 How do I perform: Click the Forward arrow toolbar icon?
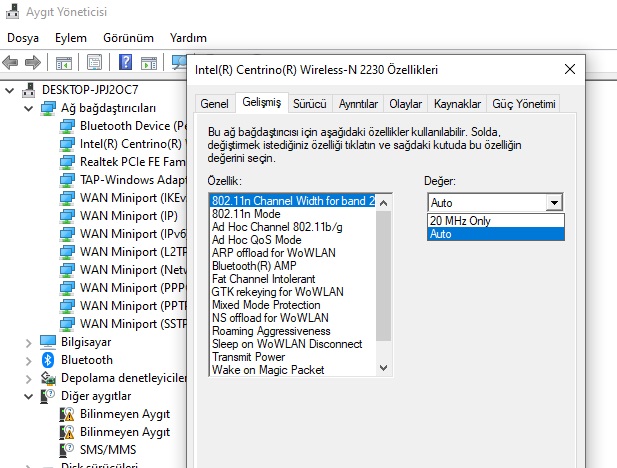(33, 62)
